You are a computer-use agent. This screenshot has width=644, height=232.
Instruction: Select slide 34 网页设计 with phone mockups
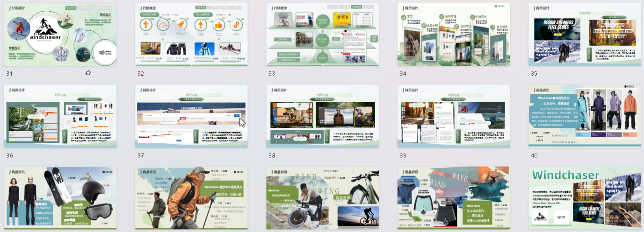(453, 35)
